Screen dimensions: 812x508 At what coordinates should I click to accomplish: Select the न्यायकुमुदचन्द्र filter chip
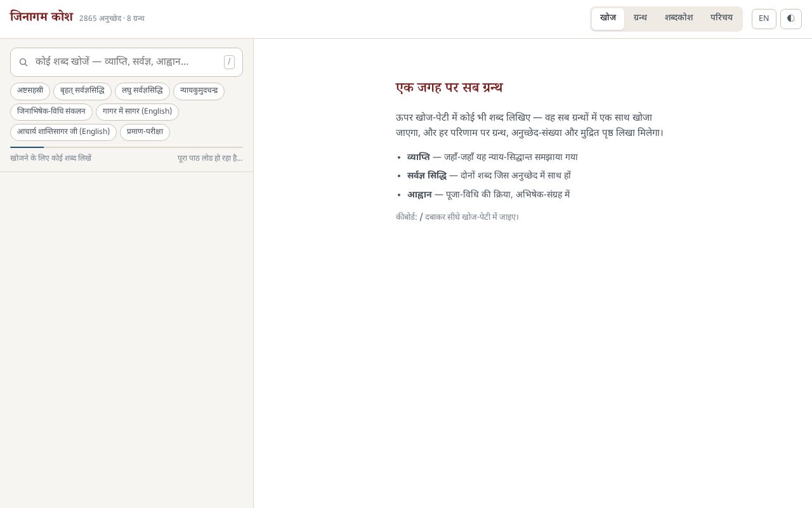click(x=199, y=91)
